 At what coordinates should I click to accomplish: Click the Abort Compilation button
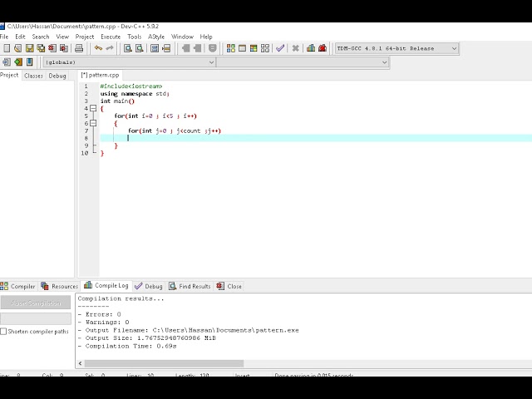coord(36,303)
